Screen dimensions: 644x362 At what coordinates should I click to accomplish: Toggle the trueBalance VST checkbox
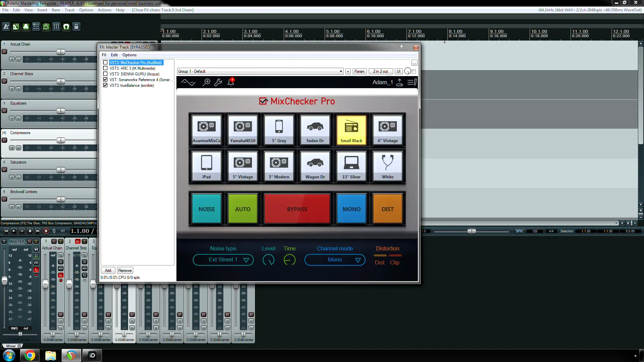click(x=106, y=85)
